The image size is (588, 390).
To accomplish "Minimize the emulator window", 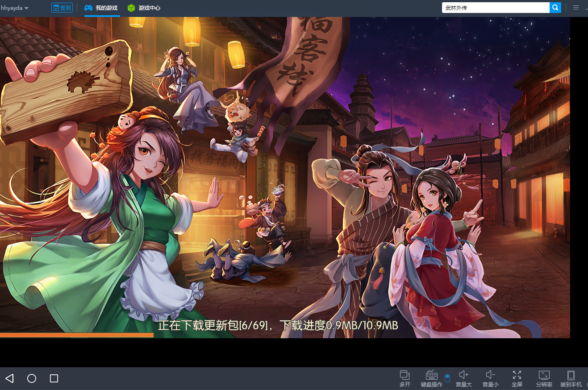I will click(x=586, y=8).
